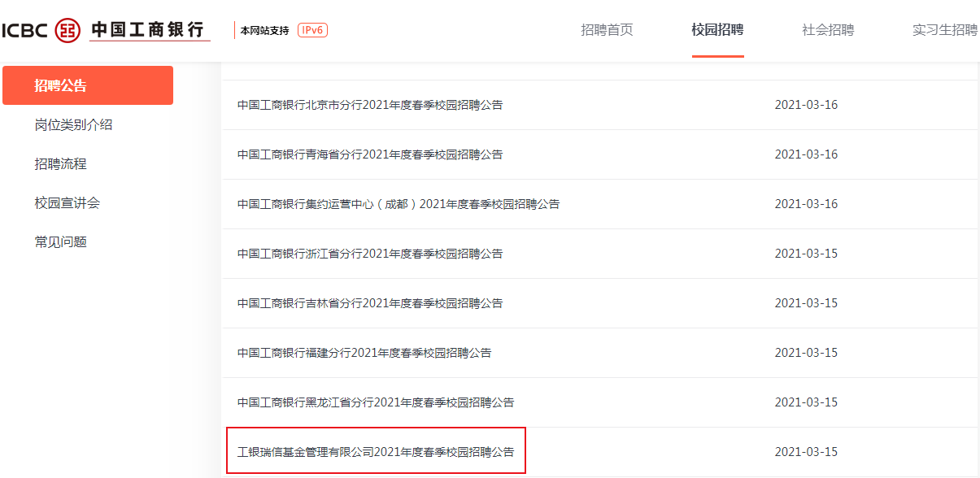This screenshot has height=478, width=980.
Task: Open 吉林省分行 spring campus recruitment notice
Action: point(370,303)
